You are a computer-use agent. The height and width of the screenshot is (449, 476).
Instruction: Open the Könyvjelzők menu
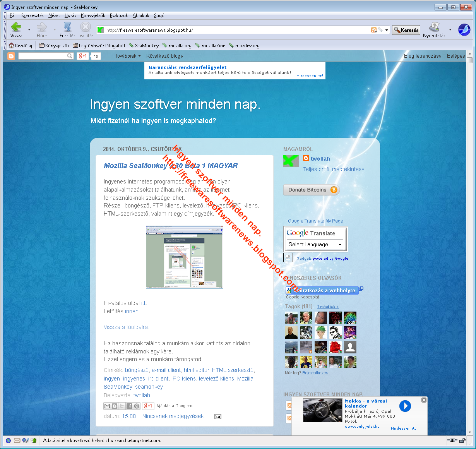pos(93,15)
